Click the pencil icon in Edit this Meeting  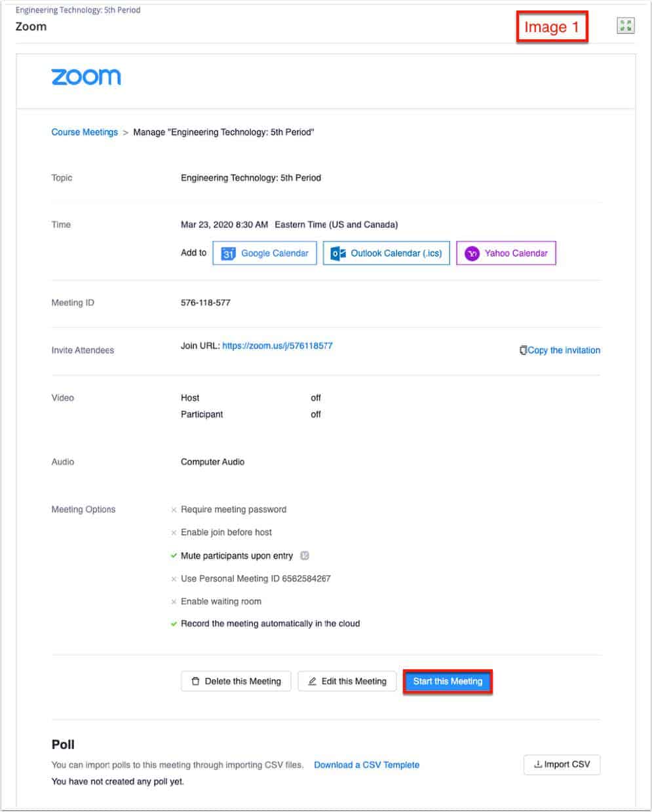(x=313, y=681)
